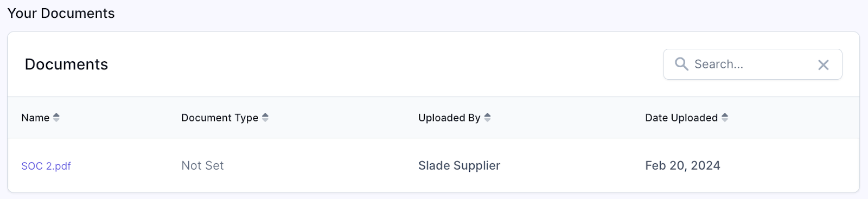This screenshot has height=199, width=868.
Task: Click the down arrow in Date Uploaded sorter
Action: [x=725, y=120]
